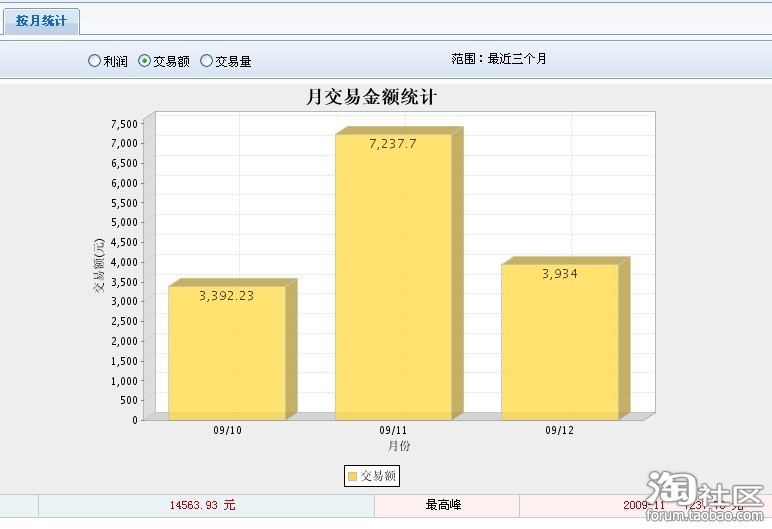Click the 7,237.7 value label
This screenshot has height=529, width=772.
click(x=392, y=144)
